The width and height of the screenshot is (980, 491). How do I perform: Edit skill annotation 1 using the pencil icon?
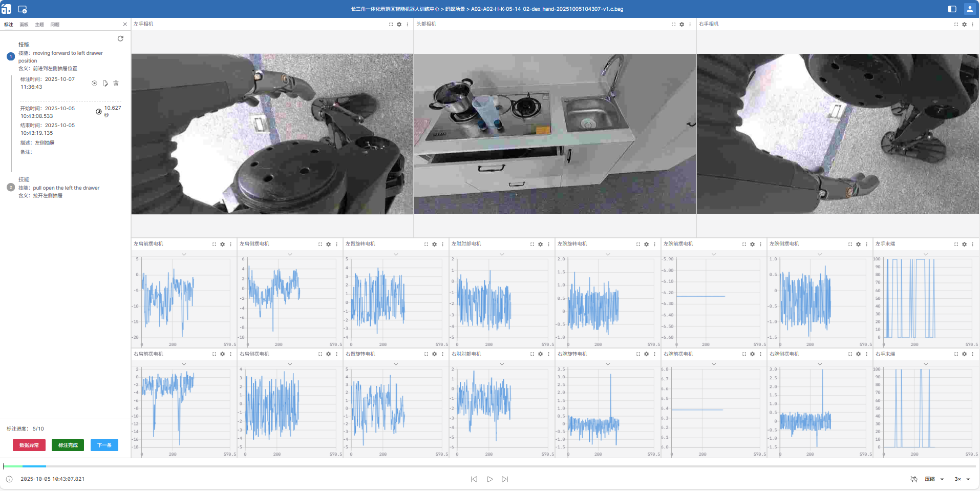[x=105, y=83]
